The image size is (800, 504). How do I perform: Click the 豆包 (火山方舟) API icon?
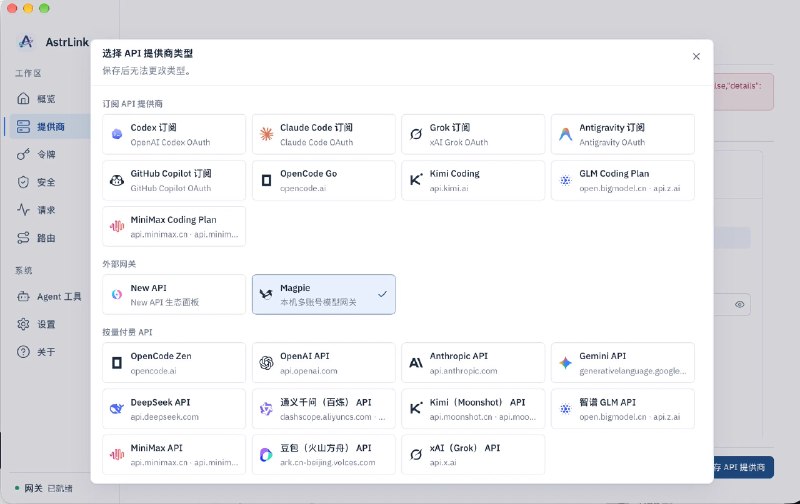[266, 455]
